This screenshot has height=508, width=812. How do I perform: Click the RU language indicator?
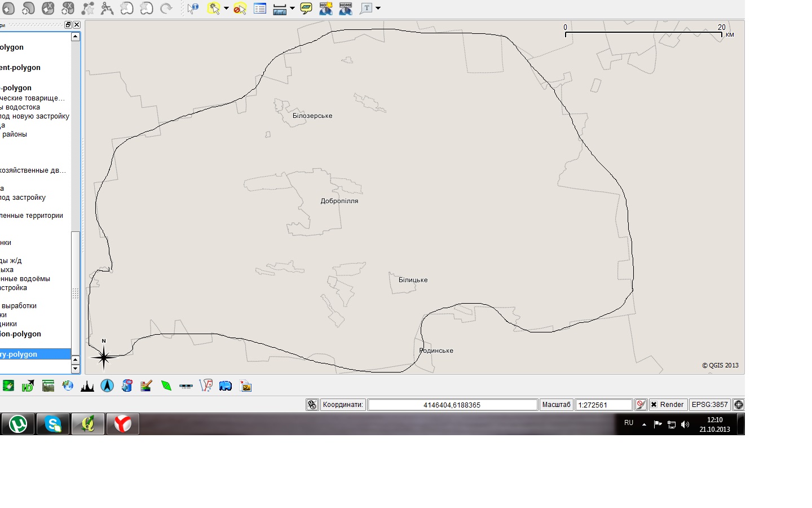coord(629,423)
